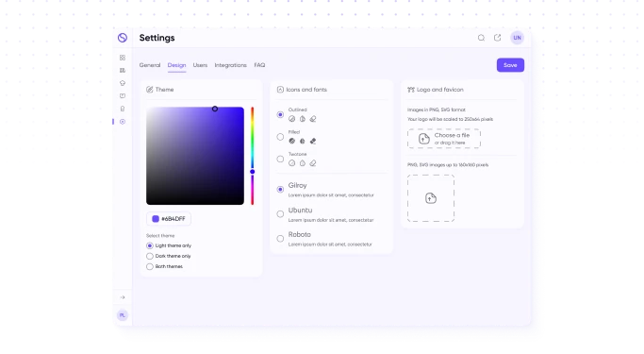The width and height of the screenshot is (644, 354).
Task: Click Choose a file upload area
Action: (444, 139)
